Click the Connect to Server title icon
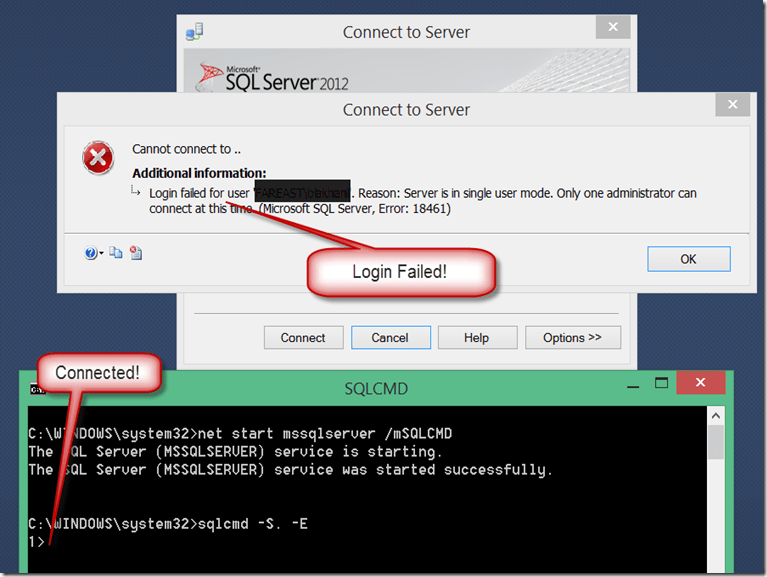Screen dimensions: 767x577 [x=194, y=32]
